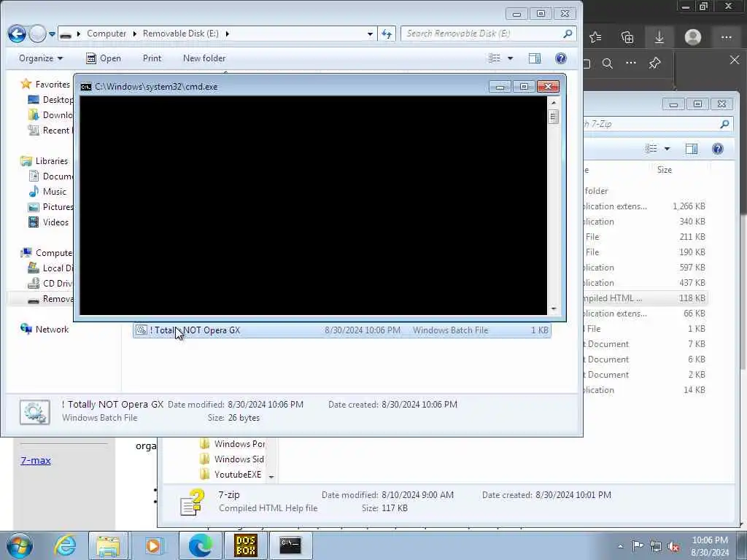Viewport: 747px width, 560px height.
Task: Open Edge collections icon
Action: click(627, 37)
